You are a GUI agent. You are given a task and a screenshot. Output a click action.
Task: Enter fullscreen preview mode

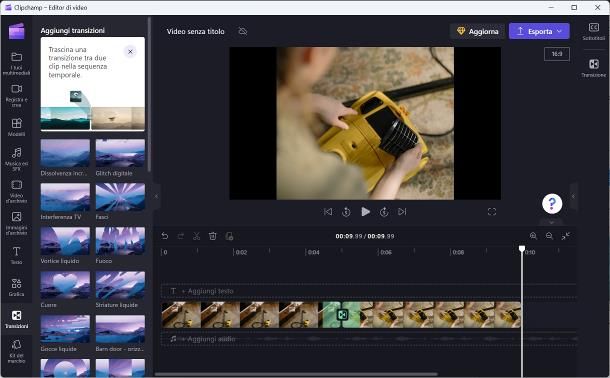click(x=492, y=212)
